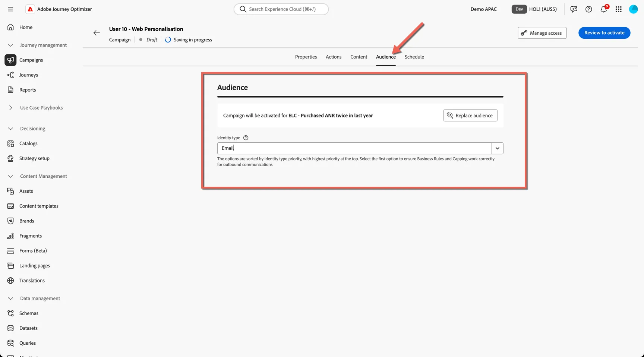Click the Adobe logo icon
The image size is (644, 357).
coord(30,9)
